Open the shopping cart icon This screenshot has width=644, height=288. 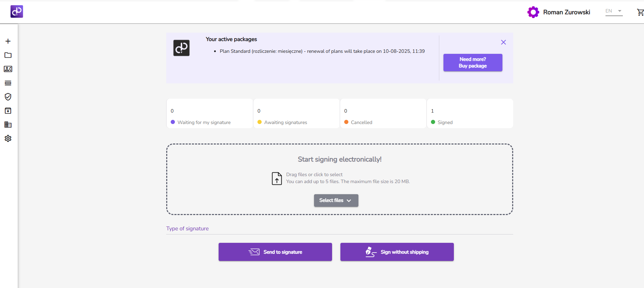pos(640,13)
